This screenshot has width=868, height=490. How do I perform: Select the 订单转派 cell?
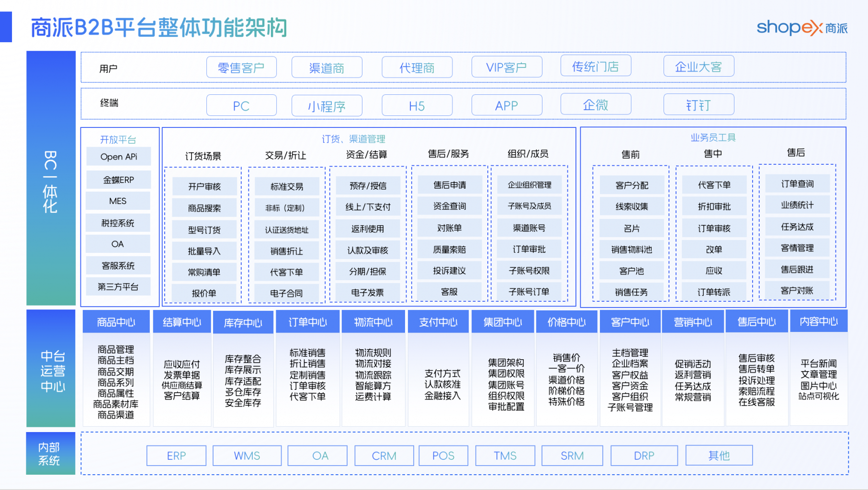714,292
